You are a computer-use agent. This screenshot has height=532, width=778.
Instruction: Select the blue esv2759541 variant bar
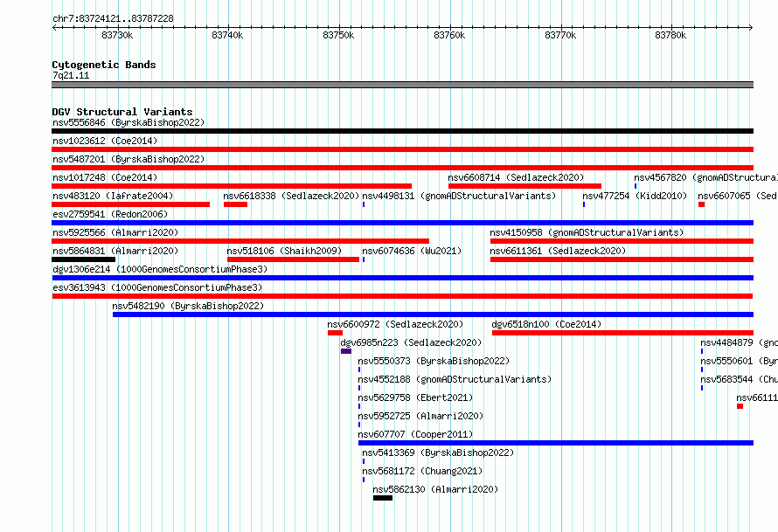pos(402,223)
